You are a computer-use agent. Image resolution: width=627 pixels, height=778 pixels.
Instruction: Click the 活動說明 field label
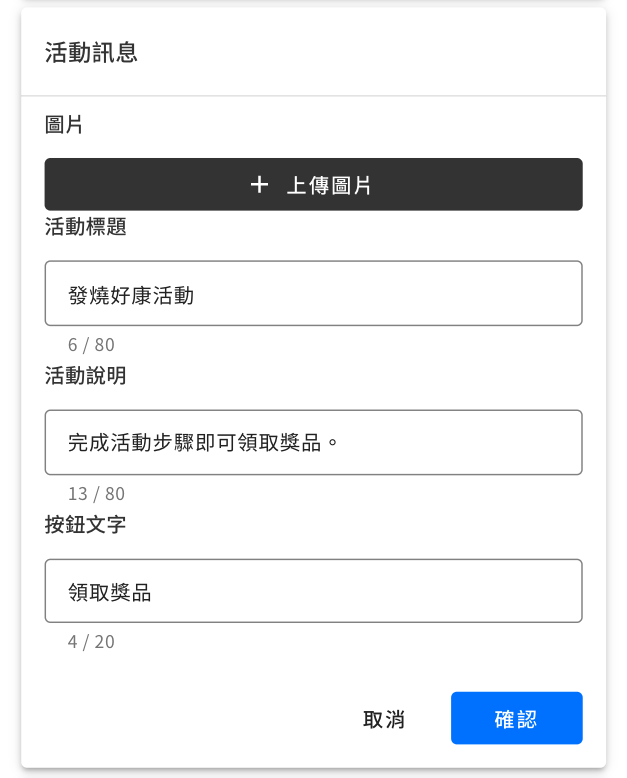(x=85, y=376)
